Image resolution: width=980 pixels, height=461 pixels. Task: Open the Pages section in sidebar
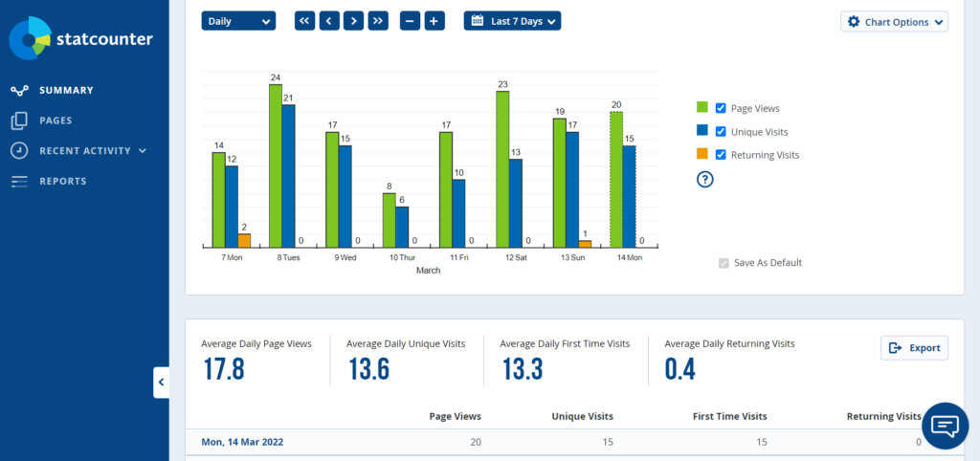[56, 121]
